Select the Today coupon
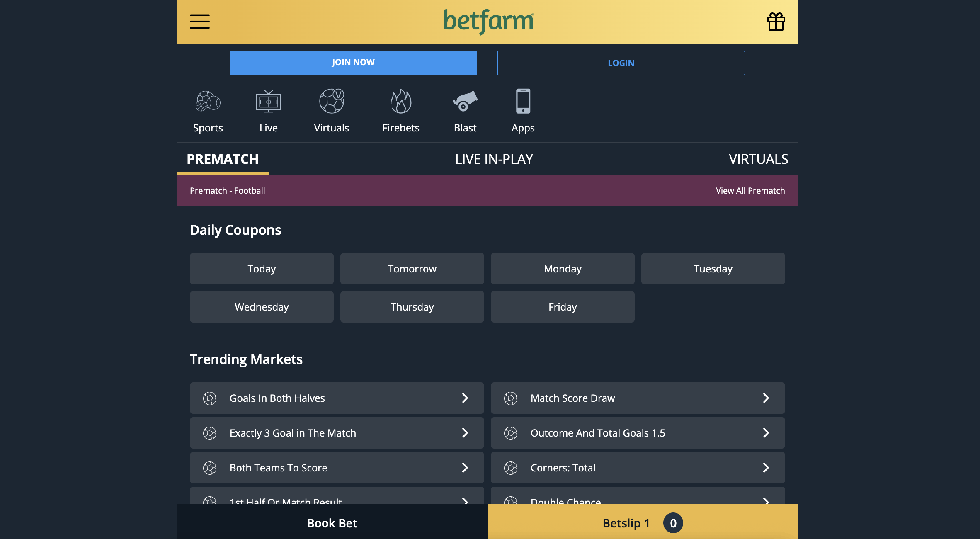Image resolution: width=980 pixels, height=539 pixels. (x=262, y=269)
